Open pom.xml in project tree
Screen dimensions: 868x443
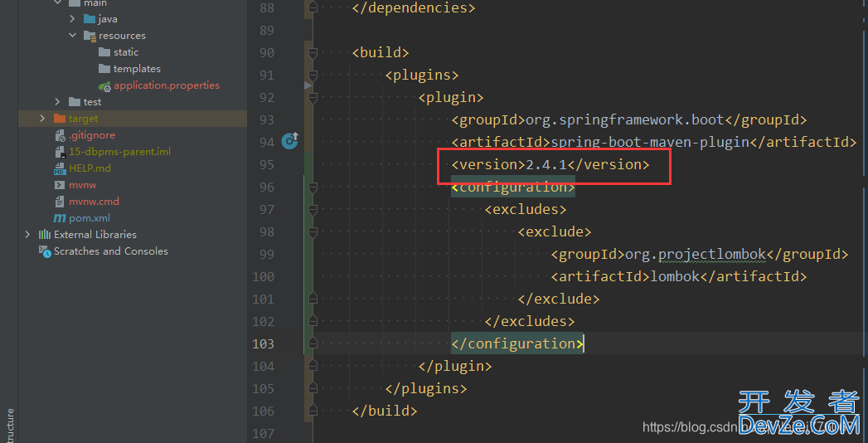[x=90, y=218]
